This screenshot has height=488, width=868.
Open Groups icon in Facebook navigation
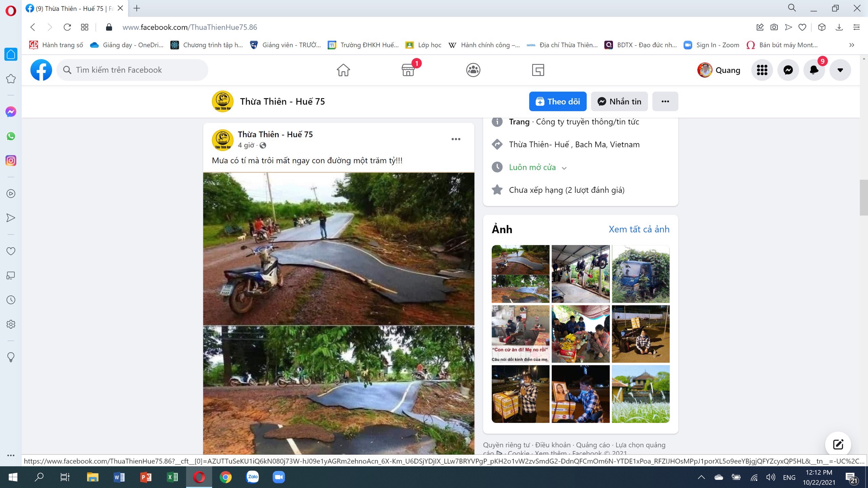pos(473,70)
